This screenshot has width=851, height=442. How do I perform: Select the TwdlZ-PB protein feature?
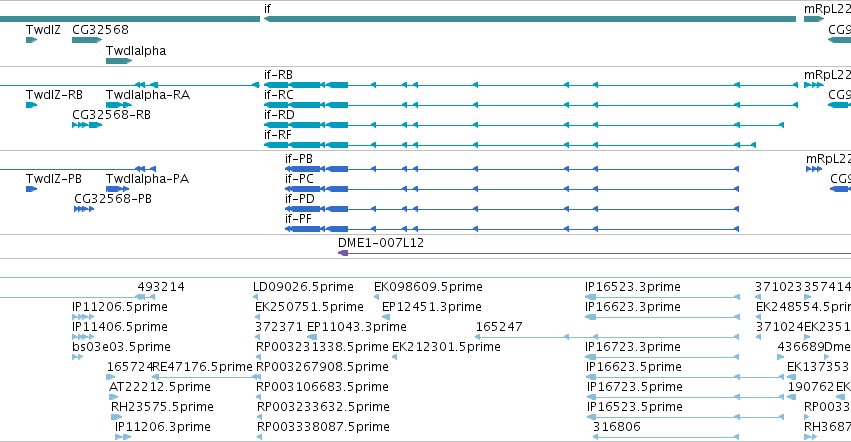tap(31, 189)
